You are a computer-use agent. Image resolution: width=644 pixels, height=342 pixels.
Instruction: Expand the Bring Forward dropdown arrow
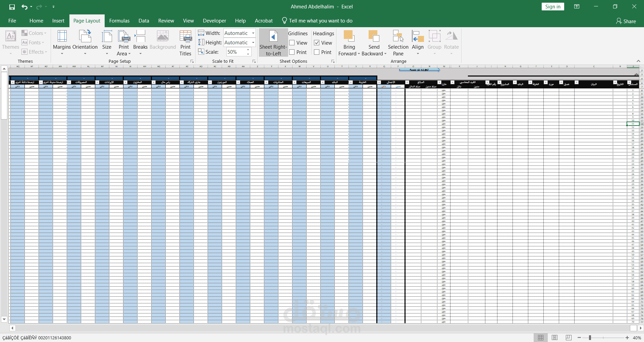[x=359, y=54]
